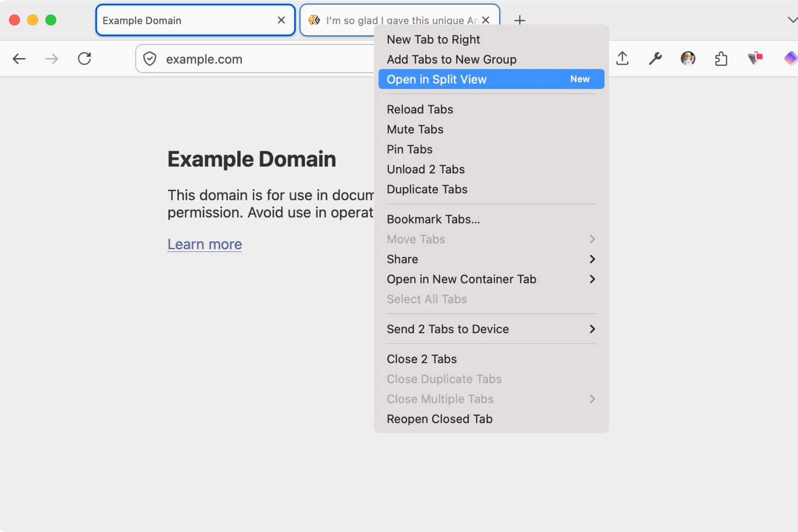Close the Example Domain tab
Screen dimensions: 798x532
pos(281,20)
